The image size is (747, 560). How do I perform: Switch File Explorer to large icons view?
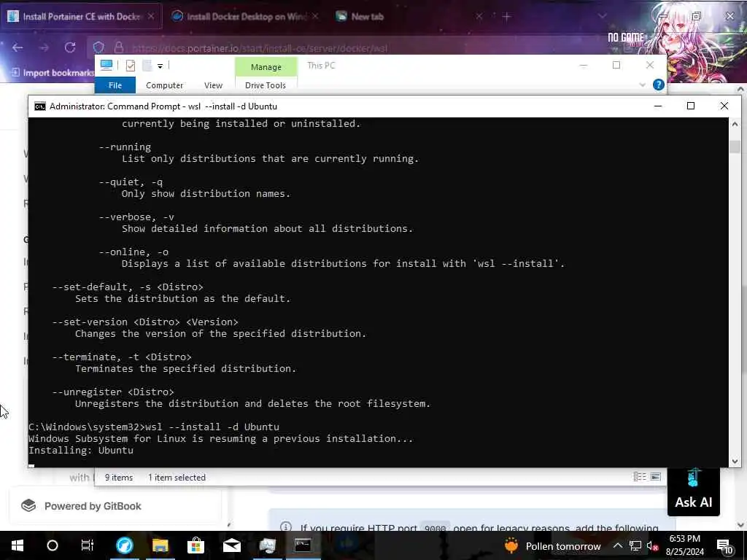(x=656, y=477)
